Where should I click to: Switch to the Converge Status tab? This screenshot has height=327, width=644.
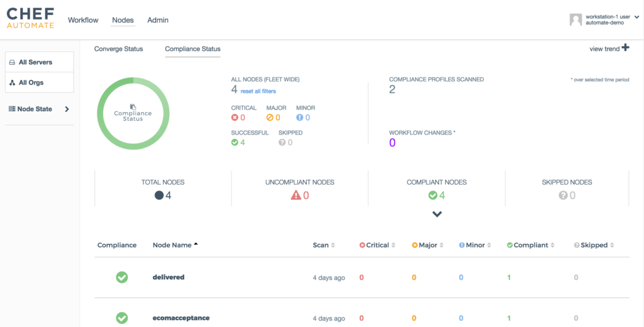point(118,49)
